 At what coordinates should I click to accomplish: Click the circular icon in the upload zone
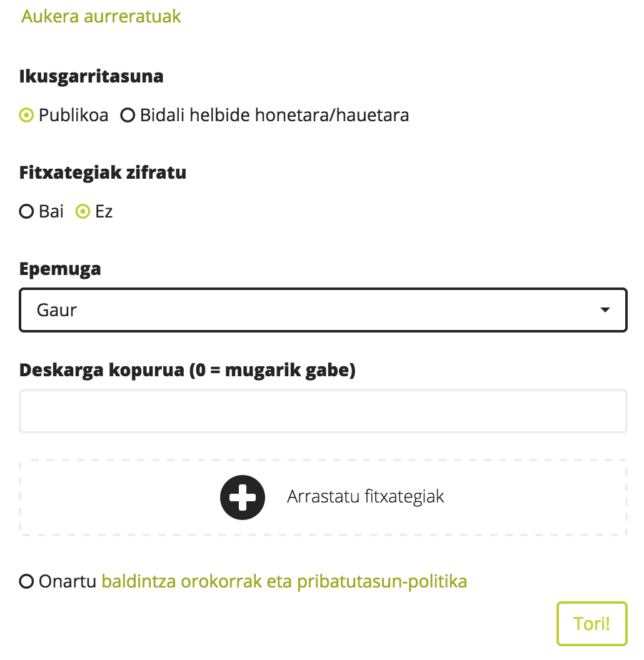243,497
